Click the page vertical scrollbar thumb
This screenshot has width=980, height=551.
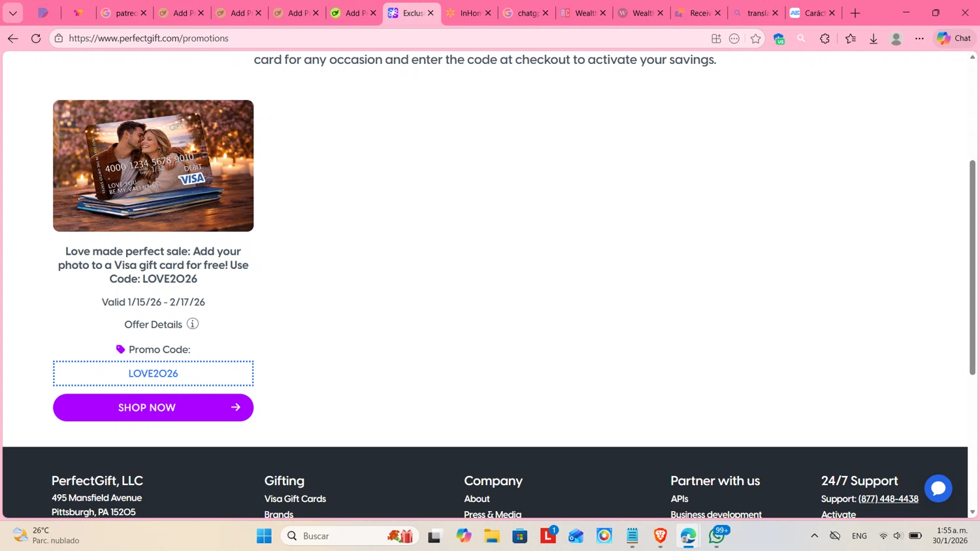pyautogui.click(x=972, y=268)
